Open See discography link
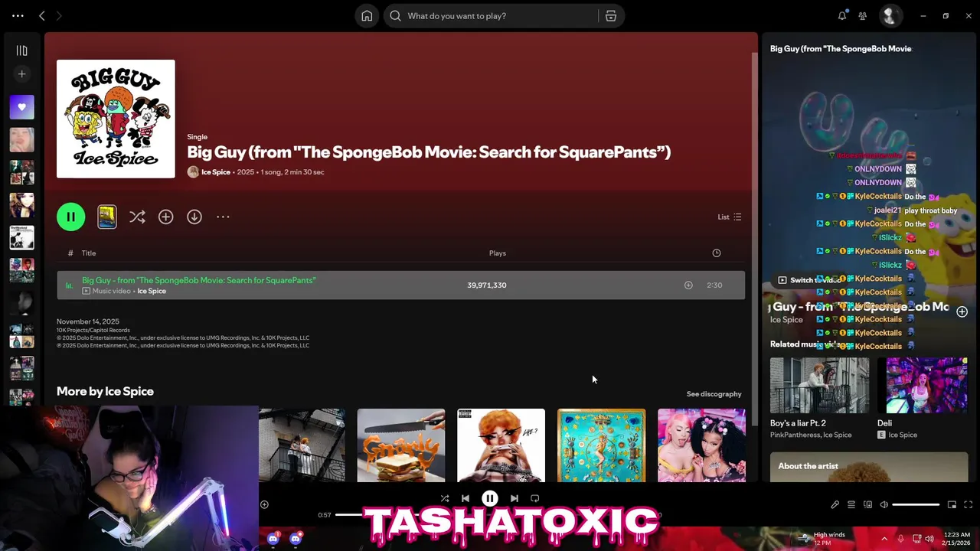Screen dimensions: 980x551 (714, 394)
